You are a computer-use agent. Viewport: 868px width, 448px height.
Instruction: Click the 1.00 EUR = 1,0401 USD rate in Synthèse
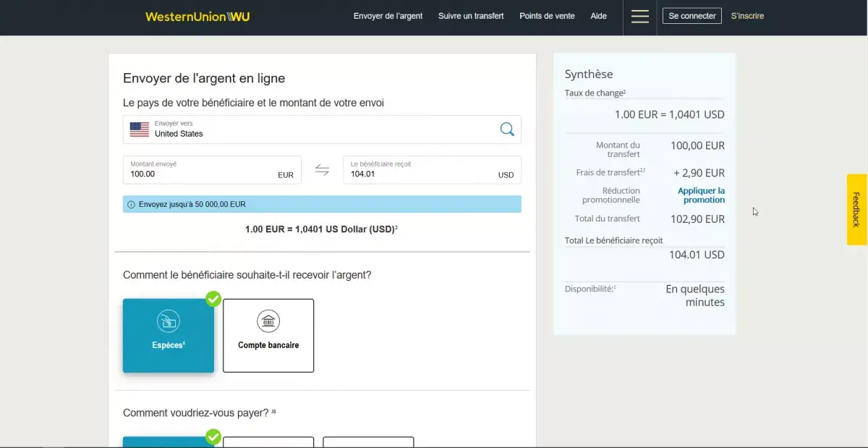pyautogui.click(x=670, y=114)
